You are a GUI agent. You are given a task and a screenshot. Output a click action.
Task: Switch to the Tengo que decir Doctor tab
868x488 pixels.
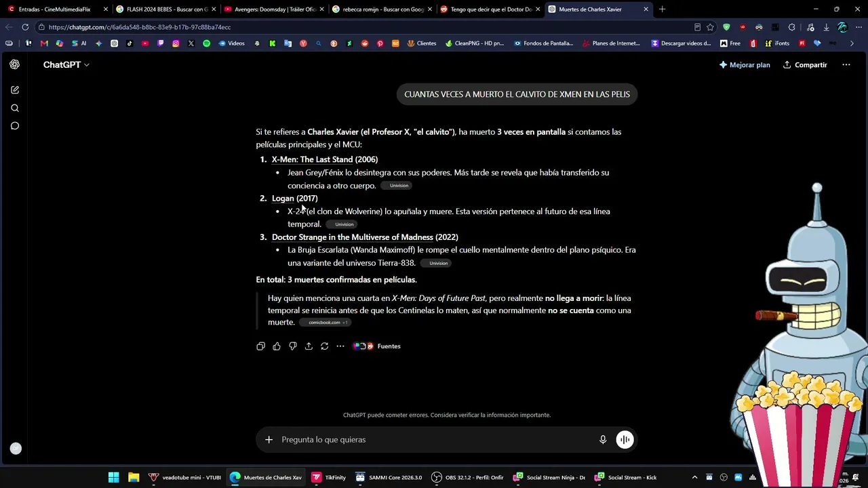tap(490, 9)
